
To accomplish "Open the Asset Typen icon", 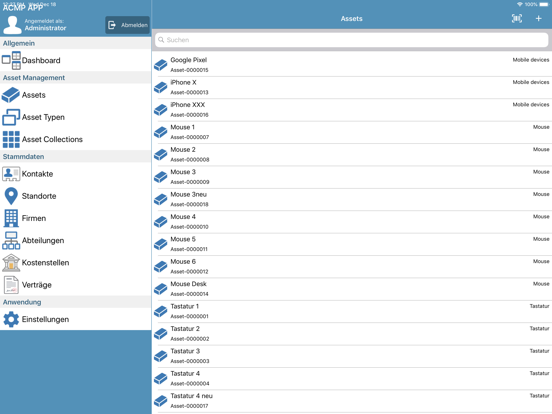I will (11, 117).
